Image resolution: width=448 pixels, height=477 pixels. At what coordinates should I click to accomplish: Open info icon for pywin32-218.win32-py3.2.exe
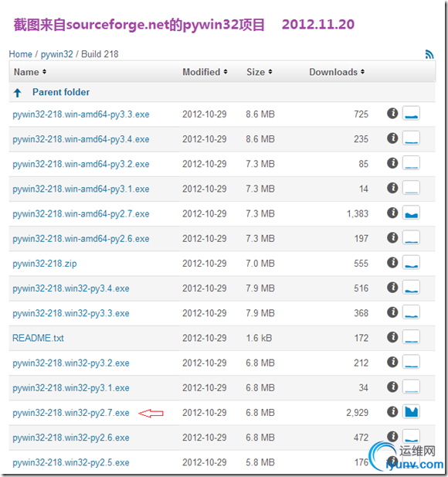pos(392,362)
